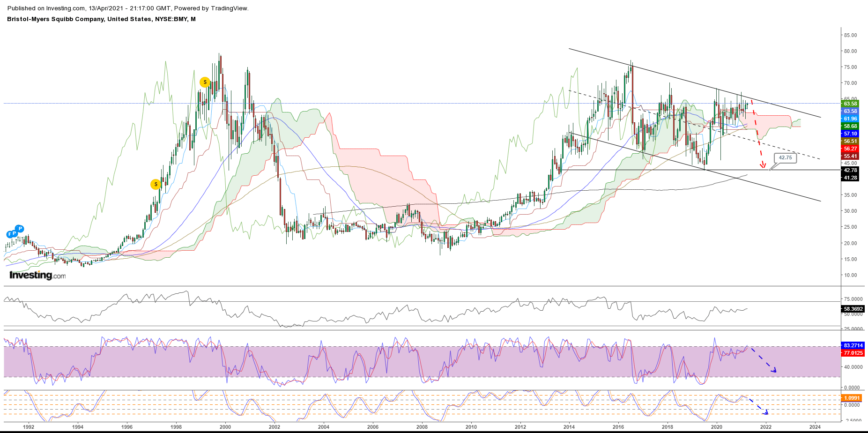Click the 2002 year on time axis

pos(274,427)
